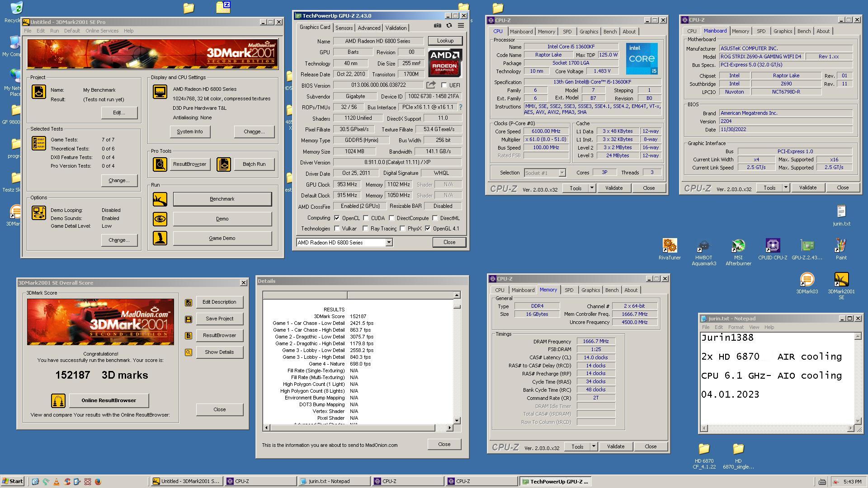Click Details horizontal scrollbar right arrow
Viewport: 868px width, 488px height.
(x=449, y=427)
